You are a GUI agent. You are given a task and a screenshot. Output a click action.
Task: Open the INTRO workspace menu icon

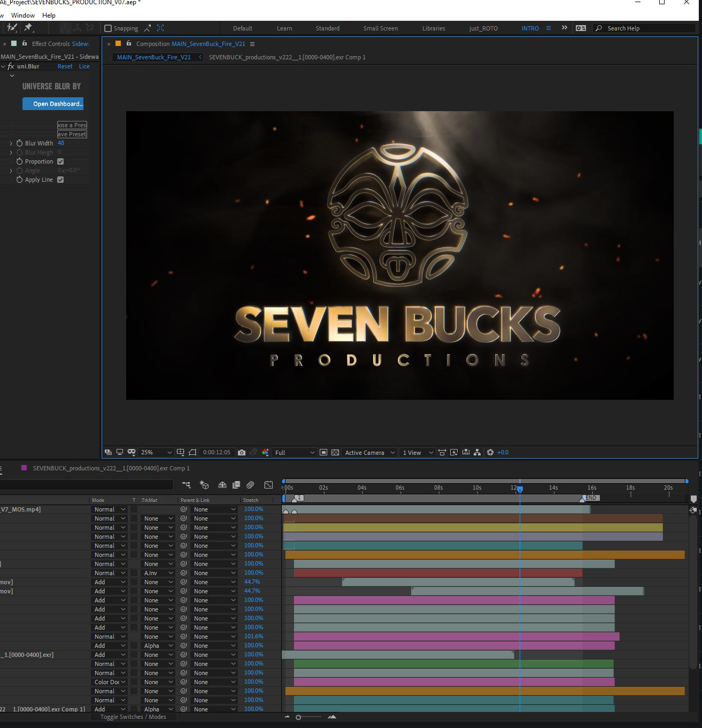point(548,28)
